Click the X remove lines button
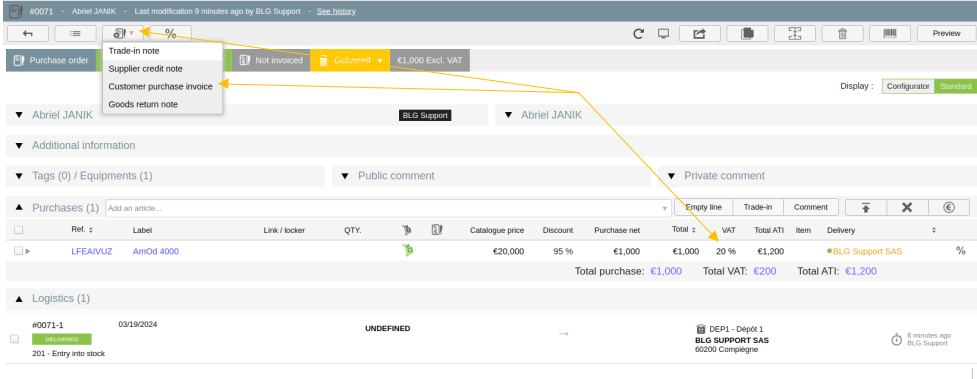Image resolution: width=977 pixels, height=379 pixels. point(907,208)
